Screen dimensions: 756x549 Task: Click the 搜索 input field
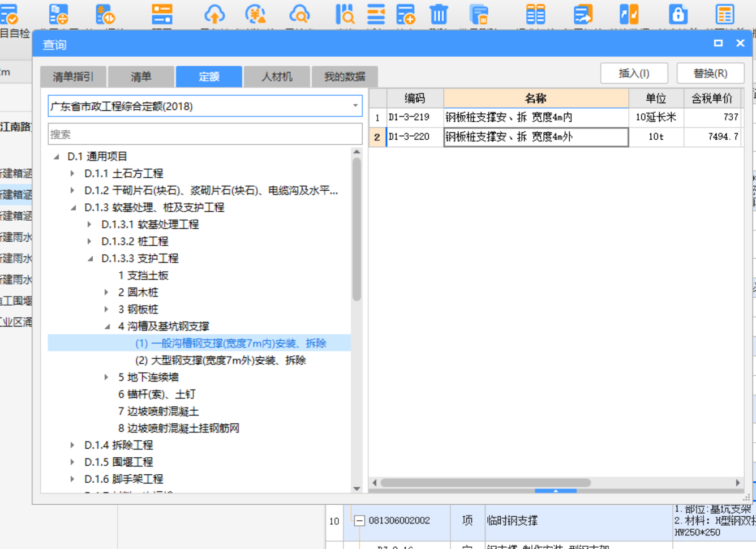pos(205,134)
